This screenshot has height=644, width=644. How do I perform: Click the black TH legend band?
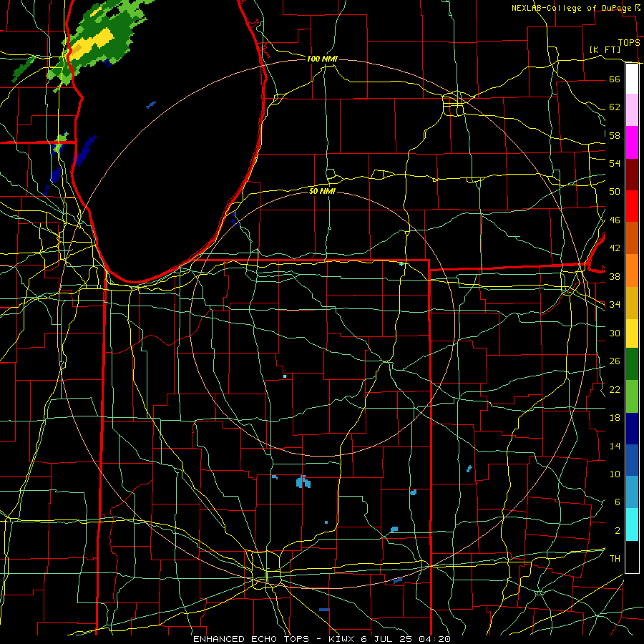[x=632, y=557]
